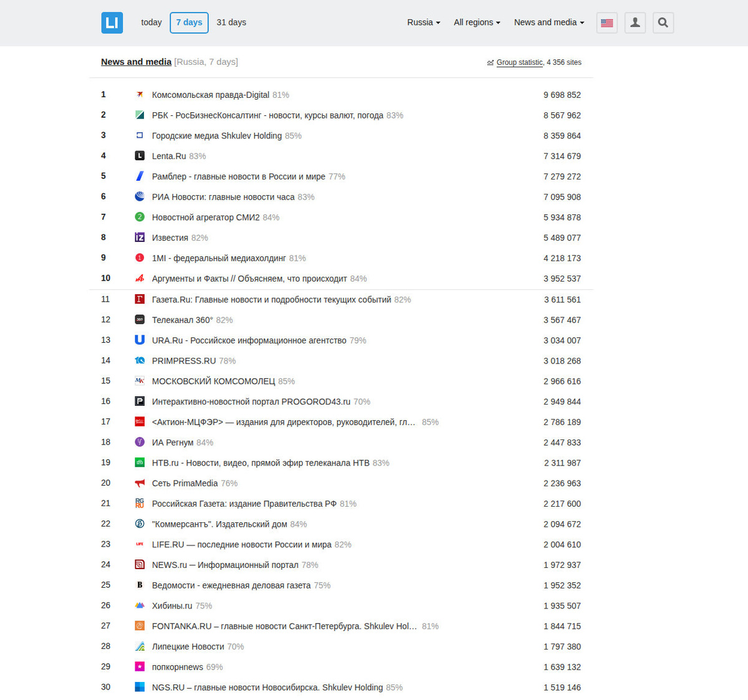Open FONTANKA.RU Saint Petersburg news link
Image resolution: width=748 pixels, height=700 pixels.
tap(284, 626)
